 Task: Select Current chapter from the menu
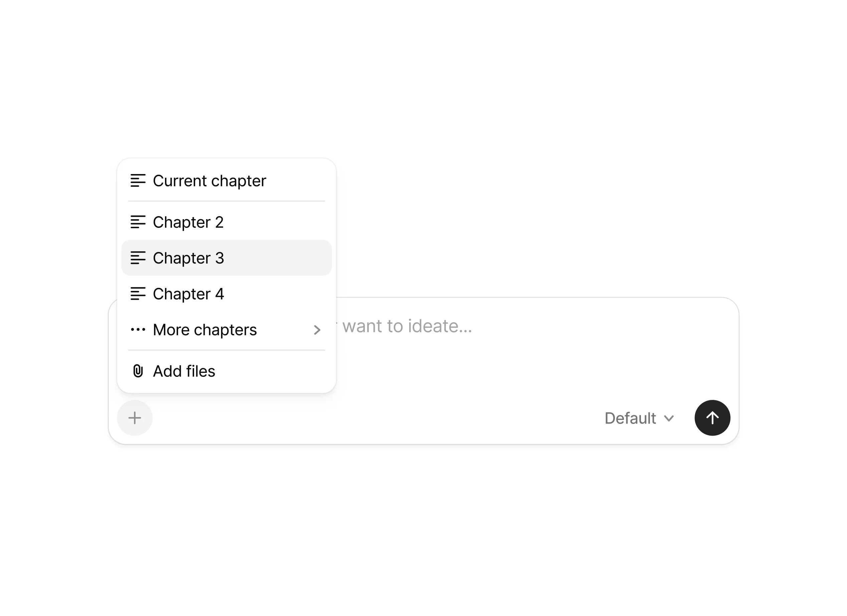pyautogui.click(x=209, y=181)
